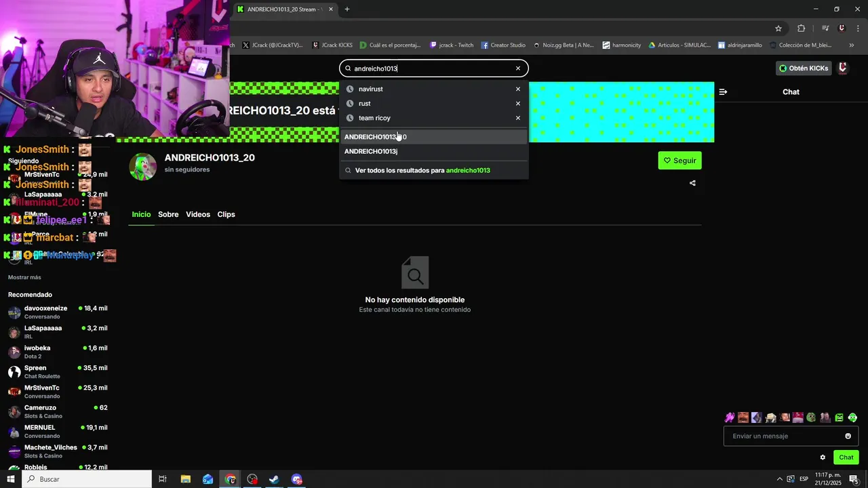The image size is (868, 488).
Task: Click the ANDREICHO1013_20 channel avatar
Action: coord(142,167)
